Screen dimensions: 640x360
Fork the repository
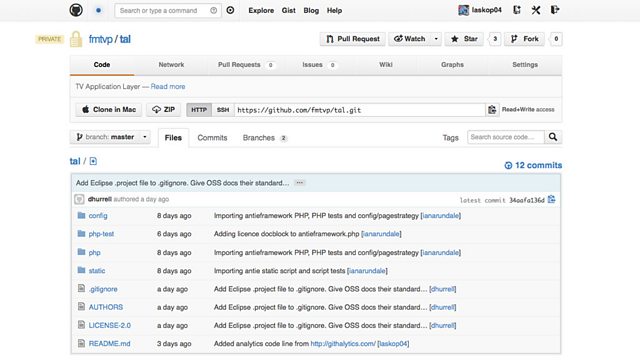[x=524, y=39]
